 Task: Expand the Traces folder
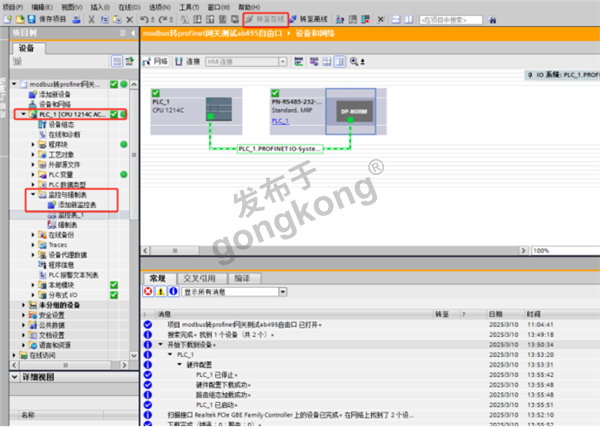[33, 245]
